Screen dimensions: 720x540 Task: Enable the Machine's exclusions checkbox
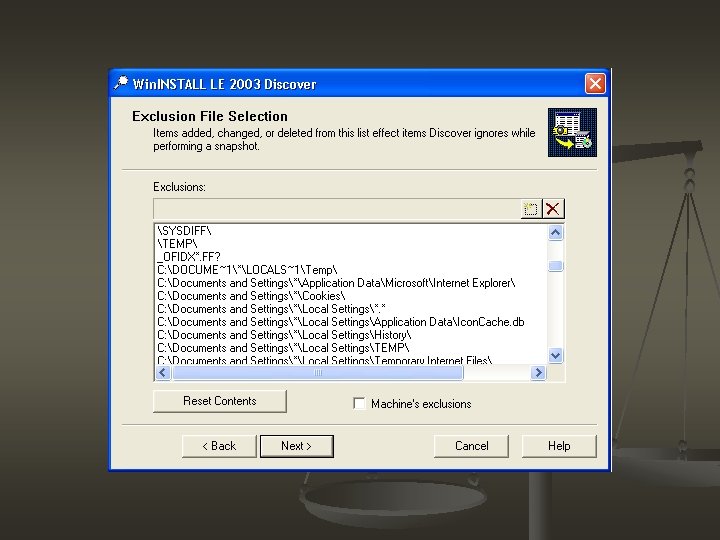tap(359, 404)
